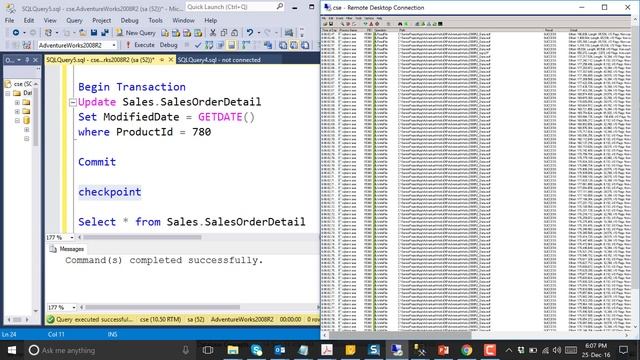Click the Execute button

(140, 45)
